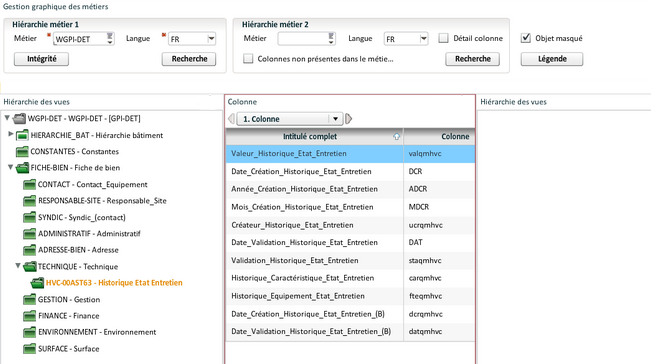Collapse the TECHNIQUE tree node
This screenshot has width=651, height=364.
coord(18,266)
